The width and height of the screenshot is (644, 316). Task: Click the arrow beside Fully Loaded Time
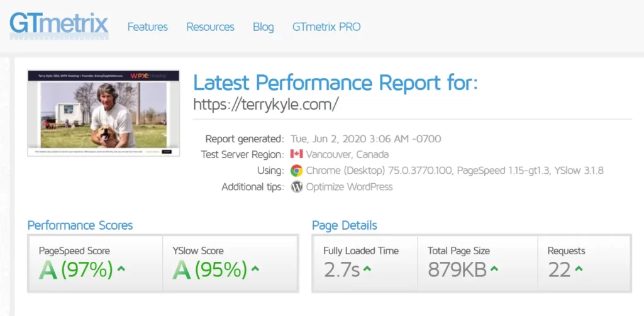[367, 269]
